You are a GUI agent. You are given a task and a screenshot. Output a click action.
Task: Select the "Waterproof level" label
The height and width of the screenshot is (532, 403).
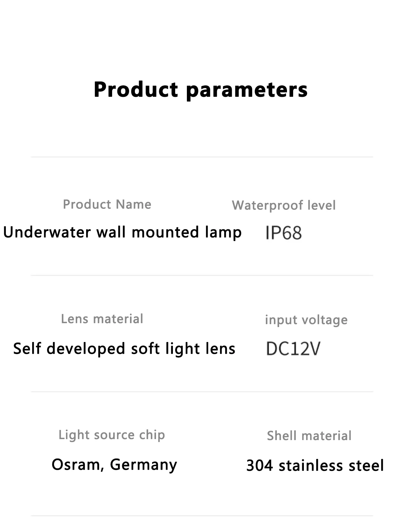pos(284,205)
